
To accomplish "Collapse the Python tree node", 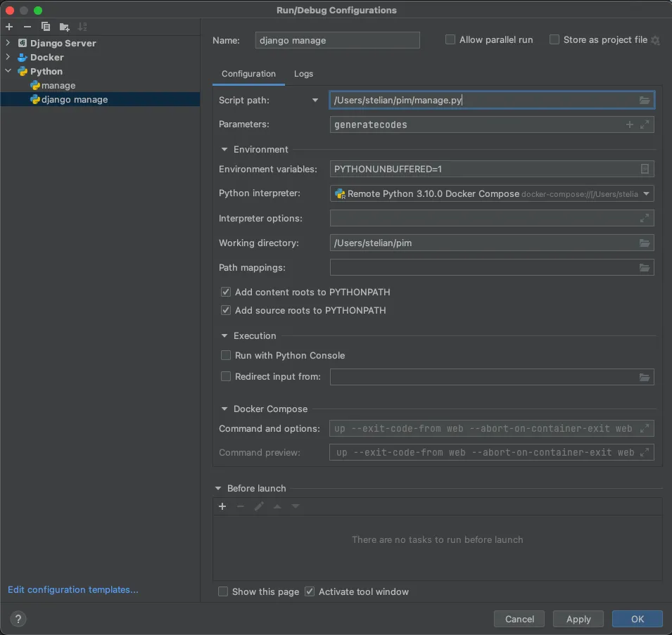I will (x=8, y=71).
